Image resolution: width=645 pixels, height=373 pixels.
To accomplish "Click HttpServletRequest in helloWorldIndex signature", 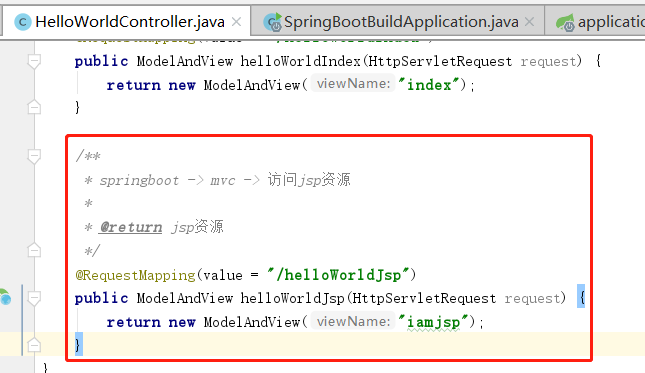I will pyautogui.click(x=440, y=61).
